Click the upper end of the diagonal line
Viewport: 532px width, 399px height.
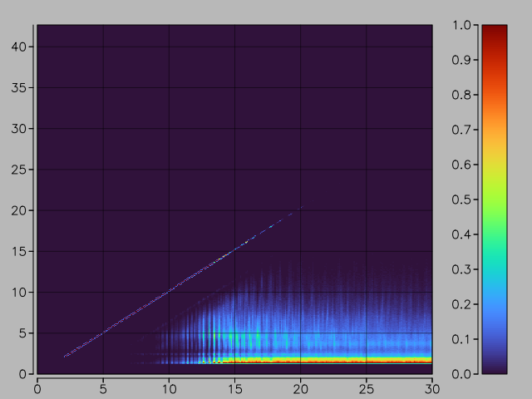(x=291, y=214)
